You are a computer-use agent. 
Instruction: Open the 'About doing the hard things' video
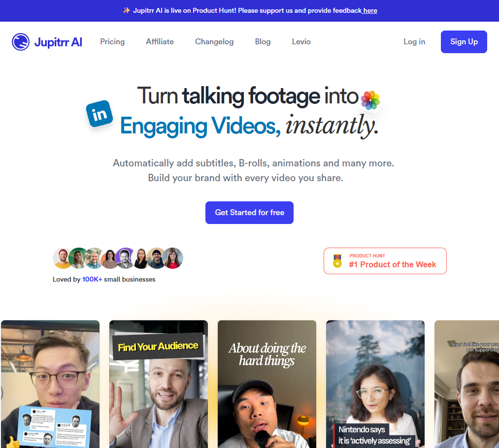(267, 384)
